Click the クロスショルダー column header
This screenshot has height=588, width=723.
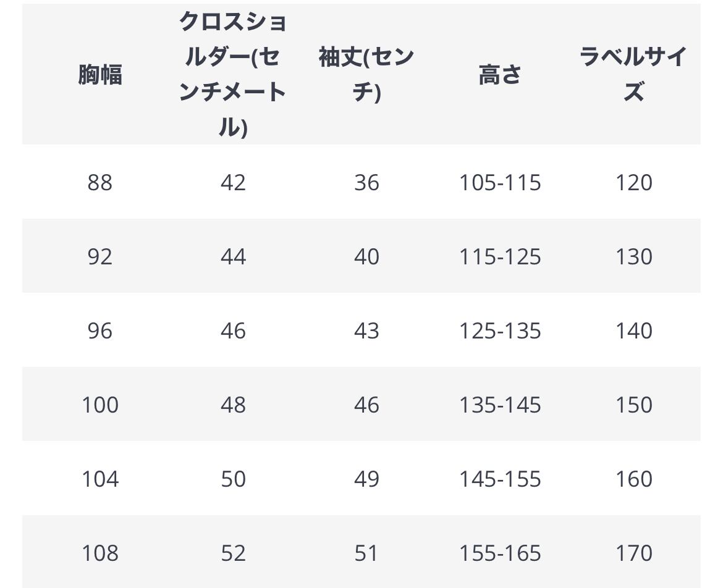pos(233,75)
